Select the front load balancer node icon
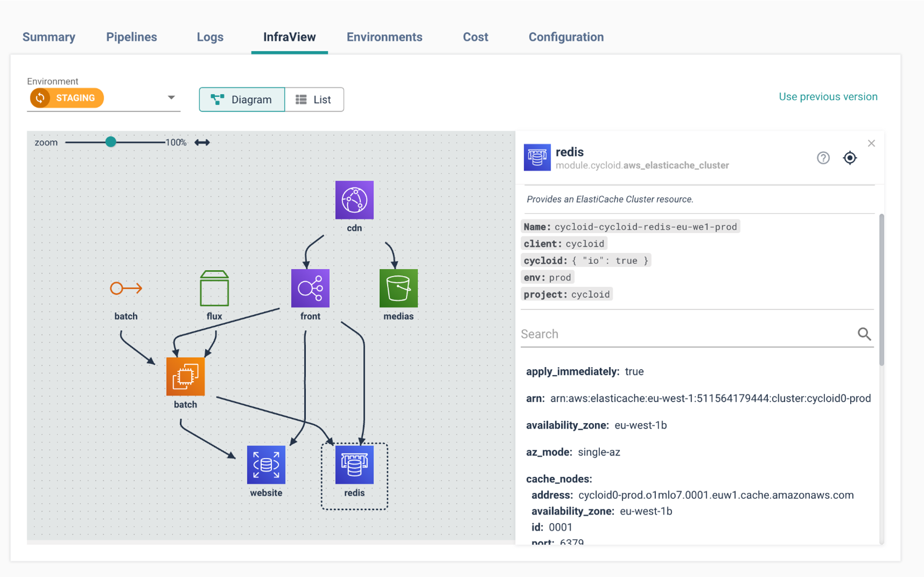 click(x=310, y=288)
